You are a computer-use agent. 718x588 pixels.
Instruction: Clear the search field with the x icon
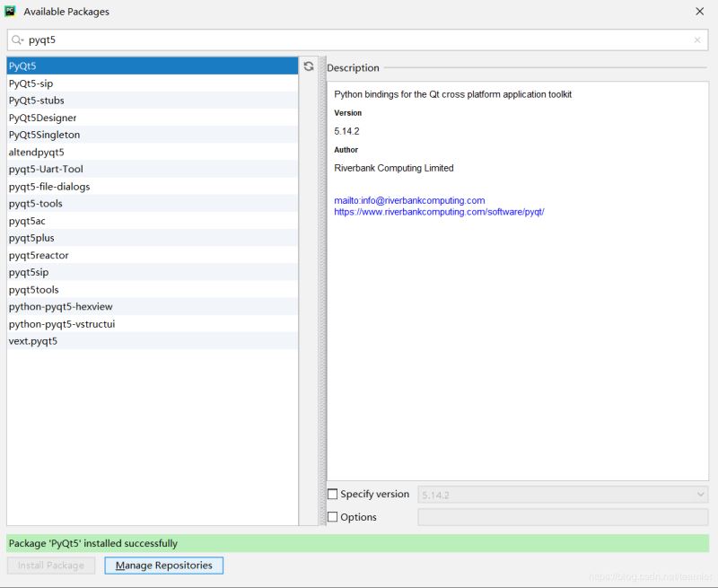click(x=697, y=40)
